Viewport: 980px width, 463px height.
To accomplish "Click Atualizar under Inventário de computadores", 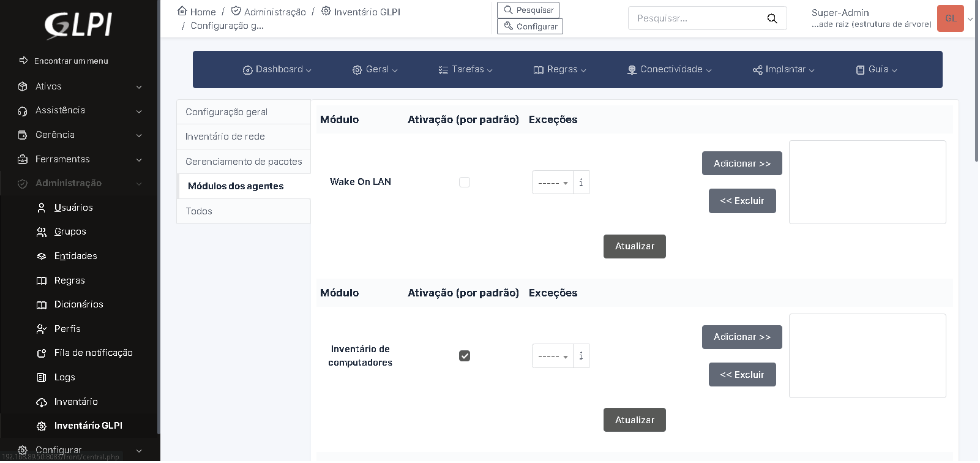I will 635,420.
